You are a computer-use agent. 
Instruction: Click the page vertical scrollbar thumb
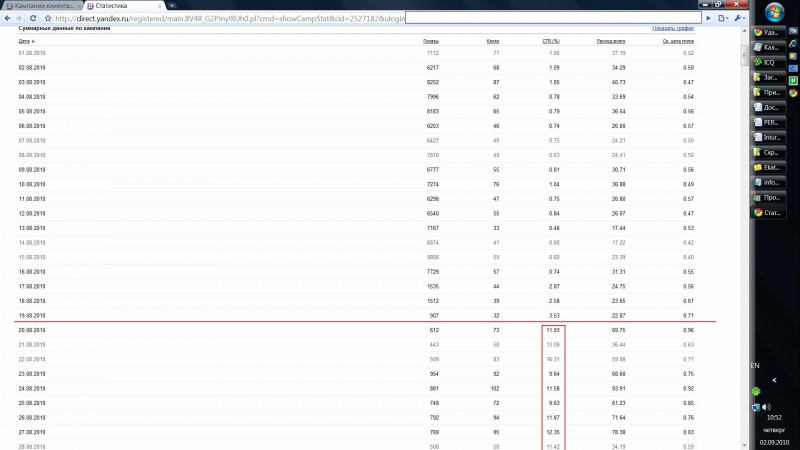pyautogui.click(x=744, y=55)
